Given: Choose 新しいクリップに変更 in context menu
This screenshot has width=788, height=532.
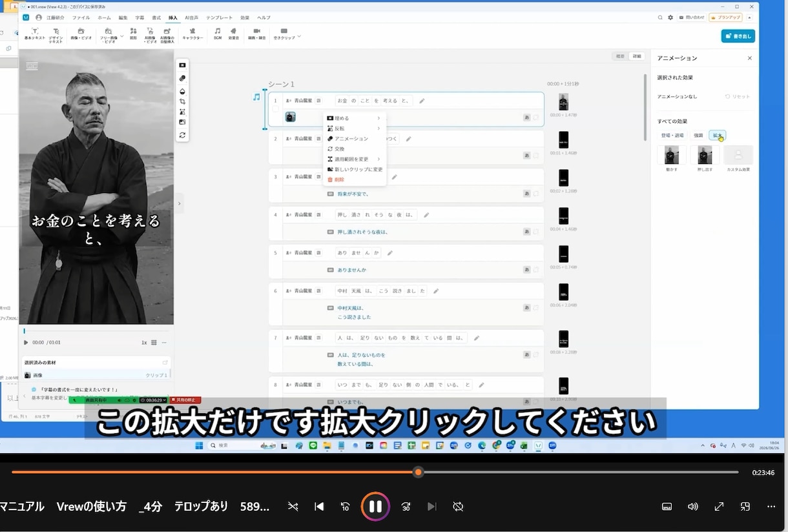Looking at the screenshot, I should coord(354,169).
